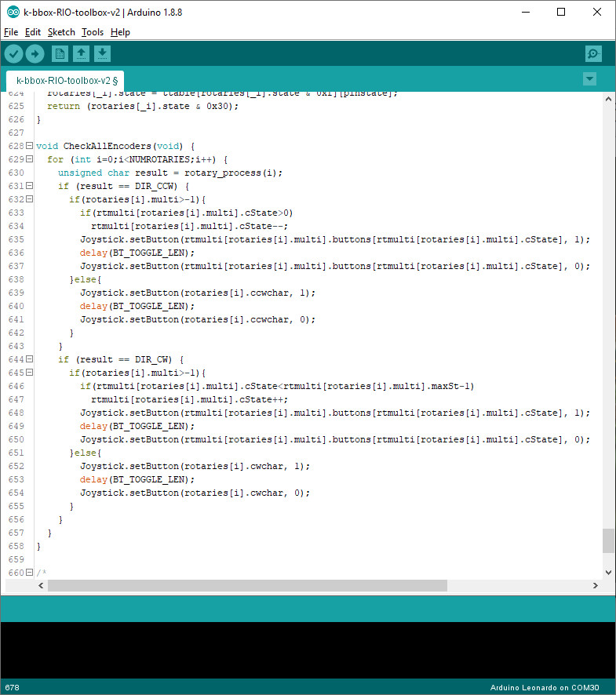The width and height of the screenshot is (616, 695).
Task: Open the Tools menu
Action: coord(93,32)
